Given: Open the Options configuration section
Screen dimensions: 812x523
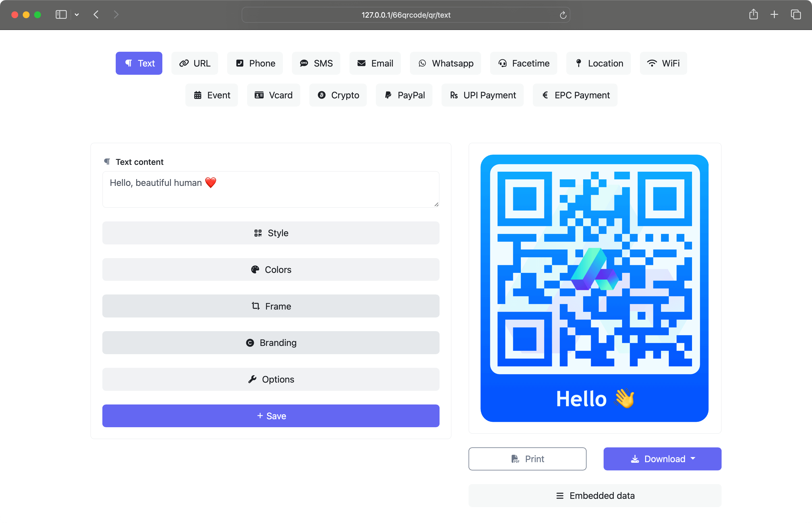Looking at the screenshot, I should pos(271,379).
